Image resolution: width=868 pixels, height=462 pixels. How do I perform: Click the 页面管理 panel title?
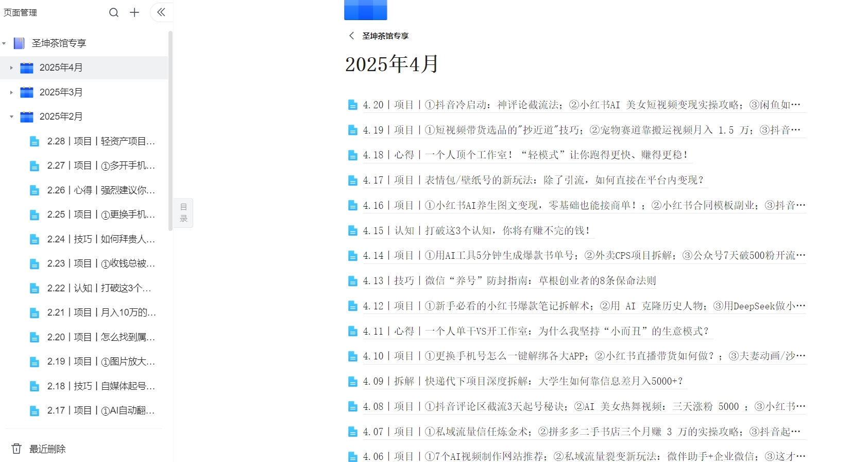[20, 12]
